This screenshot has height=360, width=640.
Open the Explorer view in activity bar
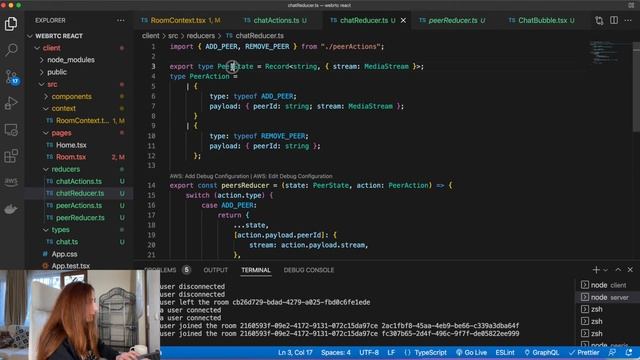pyautogui.click(x=11, y=24)
